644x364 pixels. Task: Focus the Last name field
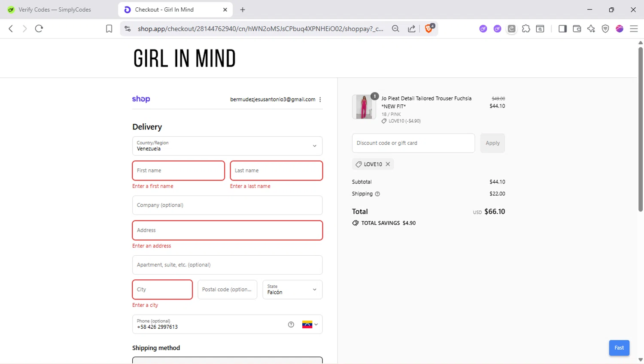pyautogui.click(x=276, y=171)
